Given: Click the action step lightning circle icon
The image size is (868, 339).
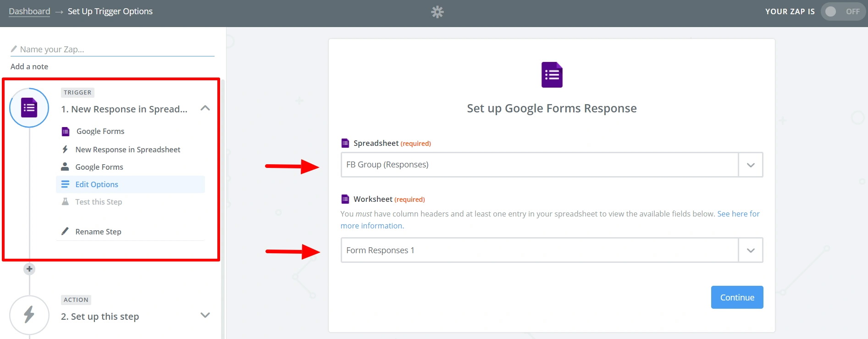Looking at the screenshot, I should [29, 315].
